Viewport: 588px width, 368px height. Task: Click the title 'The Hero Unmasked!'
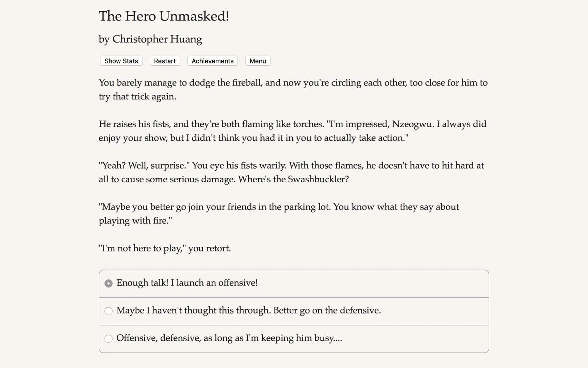point(164,16)
